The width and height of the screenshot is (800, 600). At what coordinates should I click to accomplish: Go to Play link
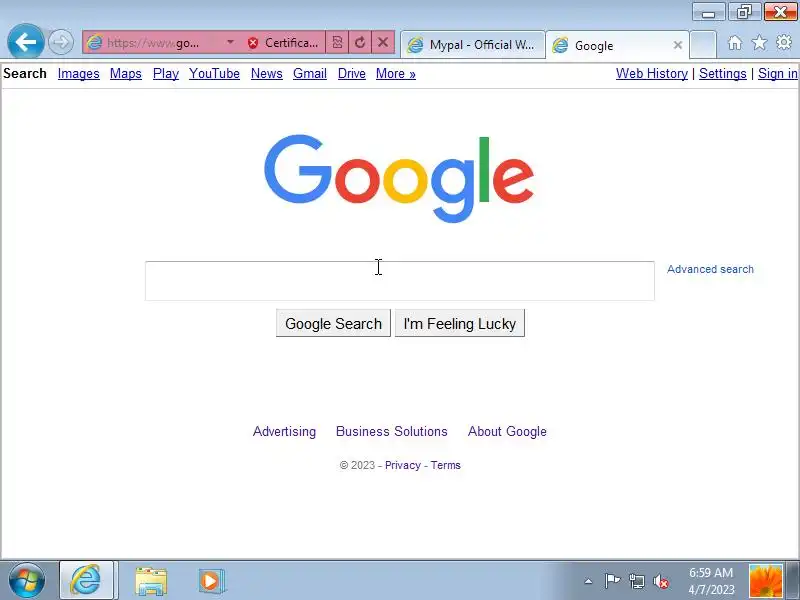pyautogui.click(x=166, y=74)
